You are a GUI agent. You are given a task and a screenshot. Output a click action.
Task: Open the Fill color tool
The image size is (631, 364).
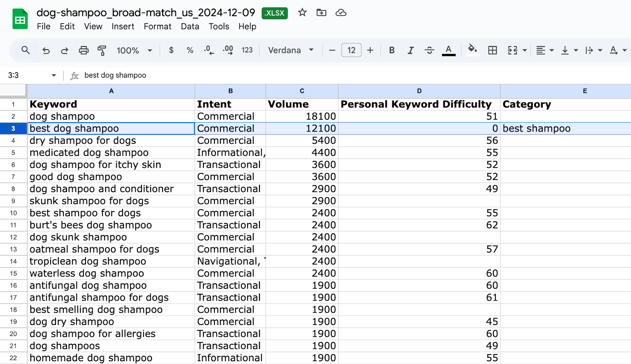[473, 50]
